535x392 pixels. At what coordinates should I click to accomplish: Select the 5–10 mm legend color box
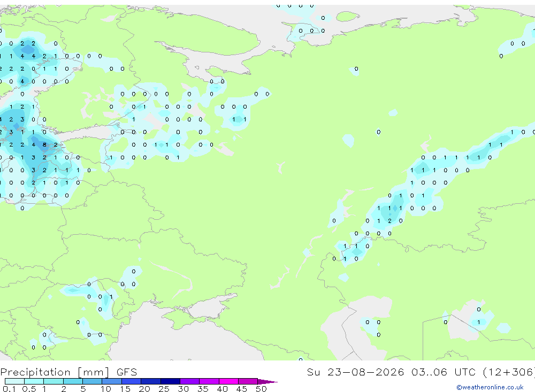[x=93, y=381]
